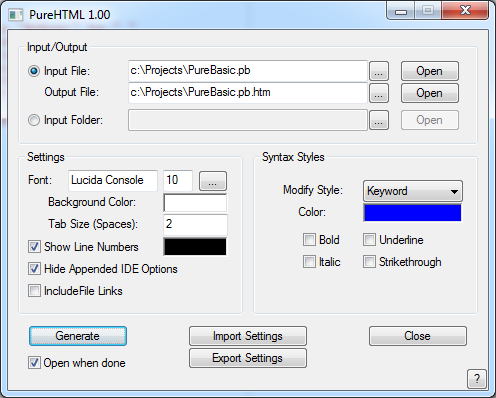Screen dimensions: 496x398
Task: Uncheck Show Line Numbers
Action: coord(34,247)
